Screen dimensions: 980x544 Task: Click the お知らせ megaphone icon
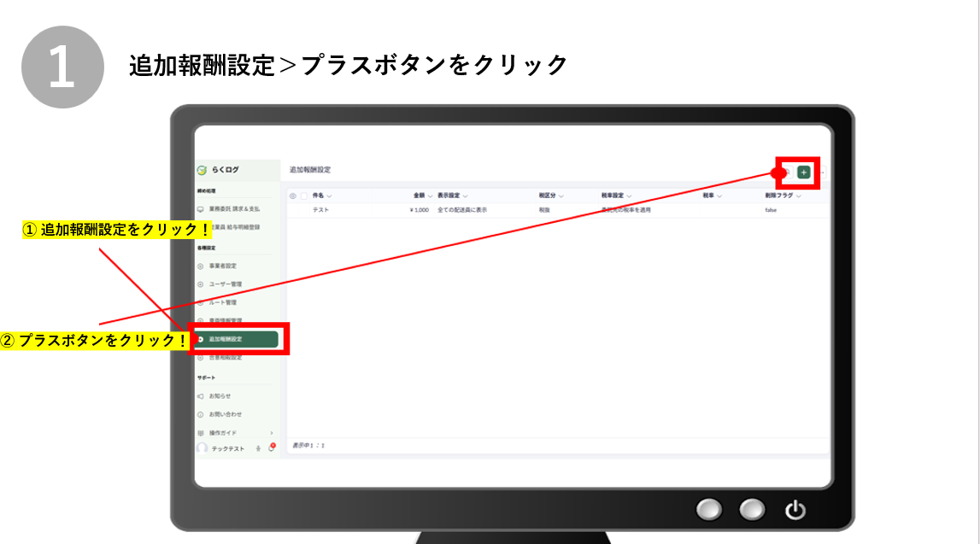click(201, 396)
